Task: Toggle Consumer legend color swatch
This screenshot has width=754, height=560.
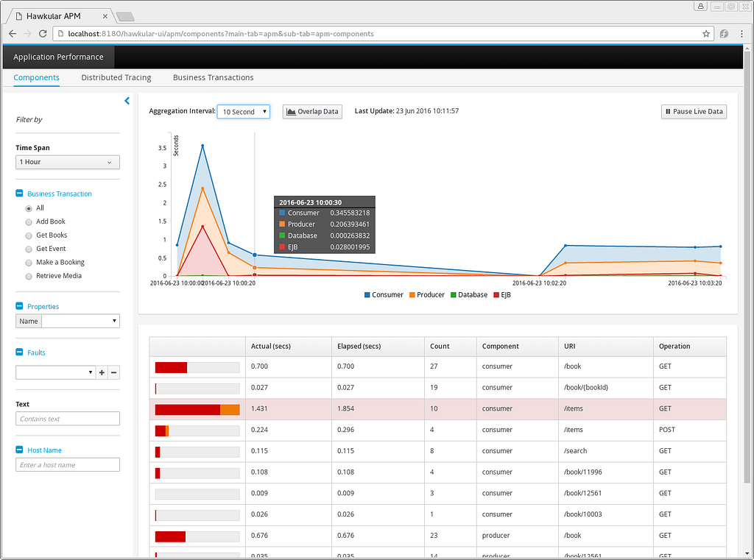Action: [367, 294]
